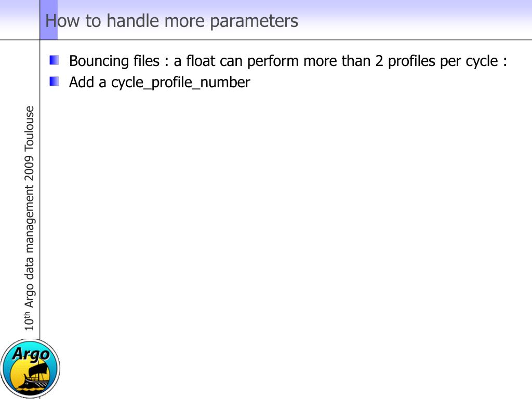The image size is (532, 399).
Task: Click the word parameters in the title
Action: click(x=254, y=22)
